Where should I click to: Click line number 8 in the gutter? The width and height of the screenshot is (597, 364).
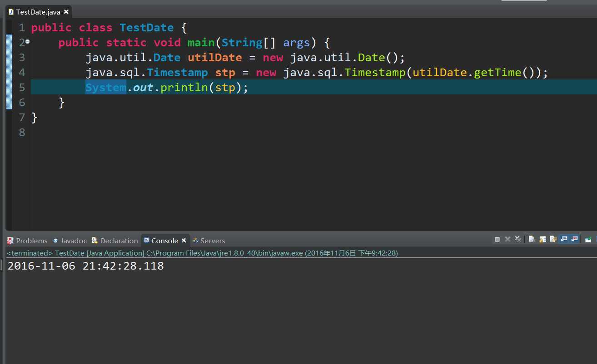22,133
